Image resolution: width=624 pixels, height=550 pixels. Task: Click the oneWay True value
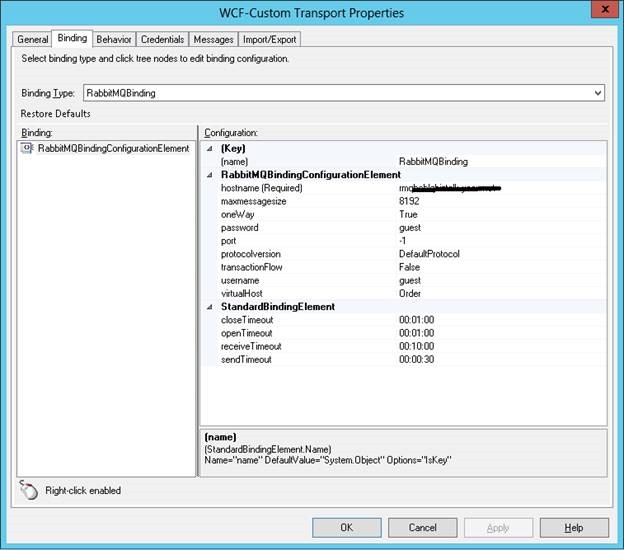click(x=408, y=214)
